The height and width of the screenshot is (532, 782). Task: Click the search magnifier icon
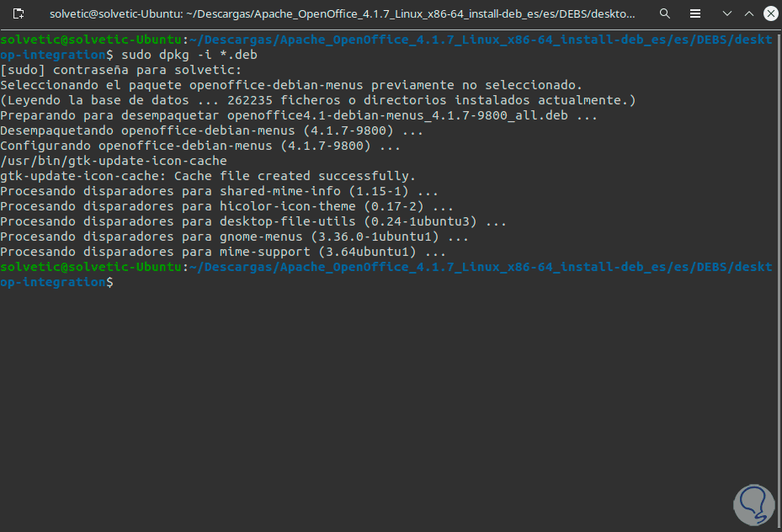(x=665, y=14)
